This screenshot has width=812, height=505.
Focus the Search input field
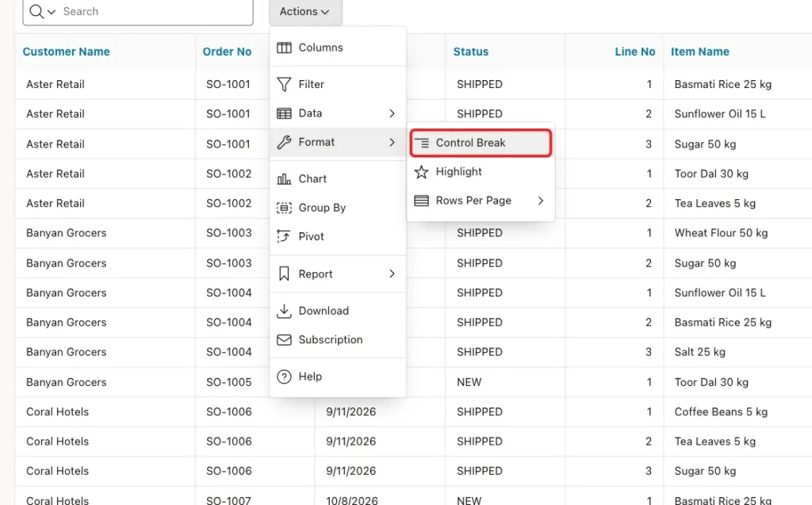(156, 11)
